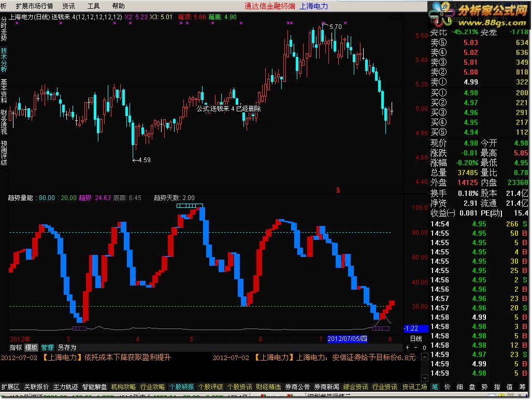
Task: Zoom in chart with plus icon
Action: pos(407,348)
